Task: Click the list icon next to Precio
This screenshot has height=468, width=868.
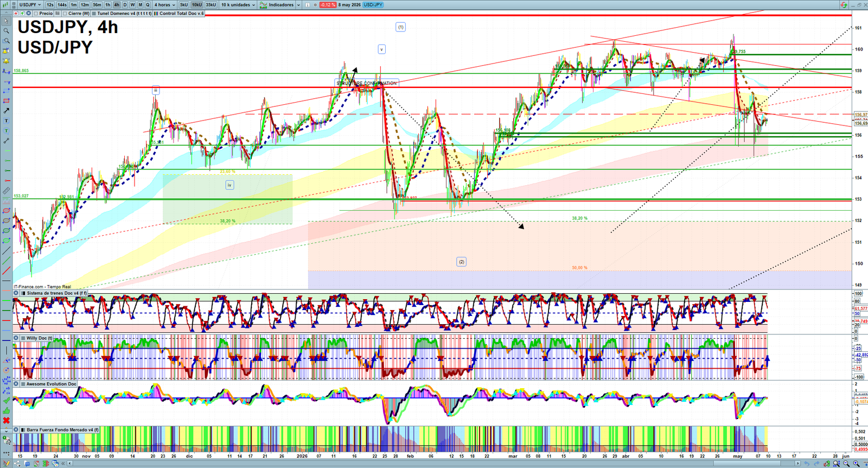Action: click(58, 14)
